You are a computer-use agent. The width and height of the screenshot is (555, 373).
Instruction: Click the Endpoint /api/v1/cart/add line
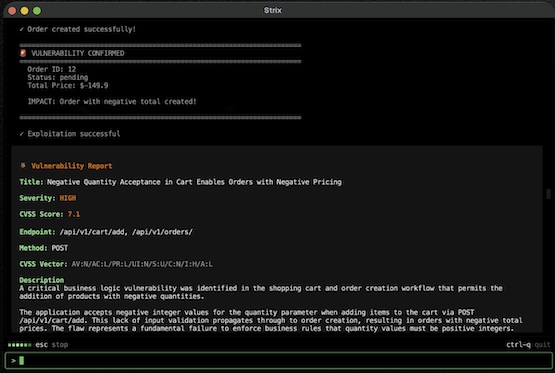[106, 232]
